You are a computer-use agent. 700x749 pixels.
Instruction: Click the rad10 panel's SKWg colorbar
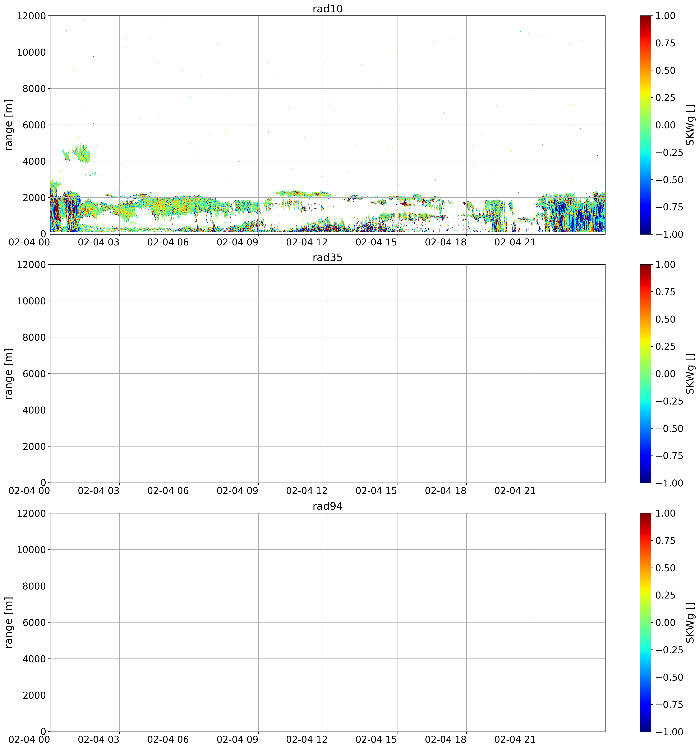tap(645, 125)
